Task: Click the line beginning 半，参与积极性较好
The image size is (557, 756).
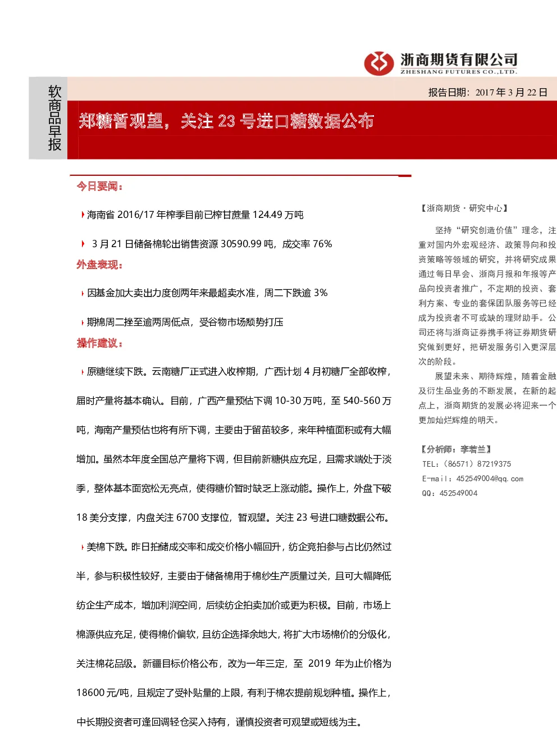Action: 234,576
